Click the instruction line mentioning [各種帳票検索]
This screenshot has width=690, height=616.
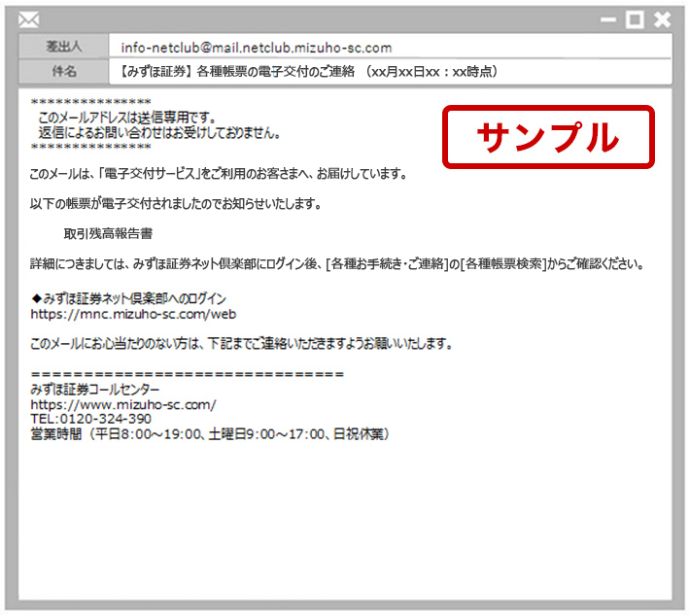[337, 264]
